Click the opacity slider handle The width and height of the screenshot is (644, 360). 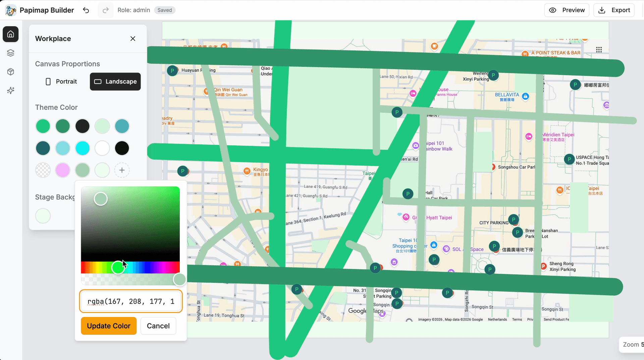pyautogui.click(x=179, y=279)
